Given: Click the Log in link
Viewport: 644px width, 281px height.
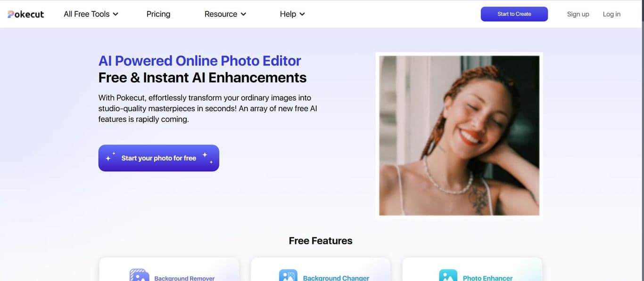Looking at the screenshot, I should (x=611, y=14).
